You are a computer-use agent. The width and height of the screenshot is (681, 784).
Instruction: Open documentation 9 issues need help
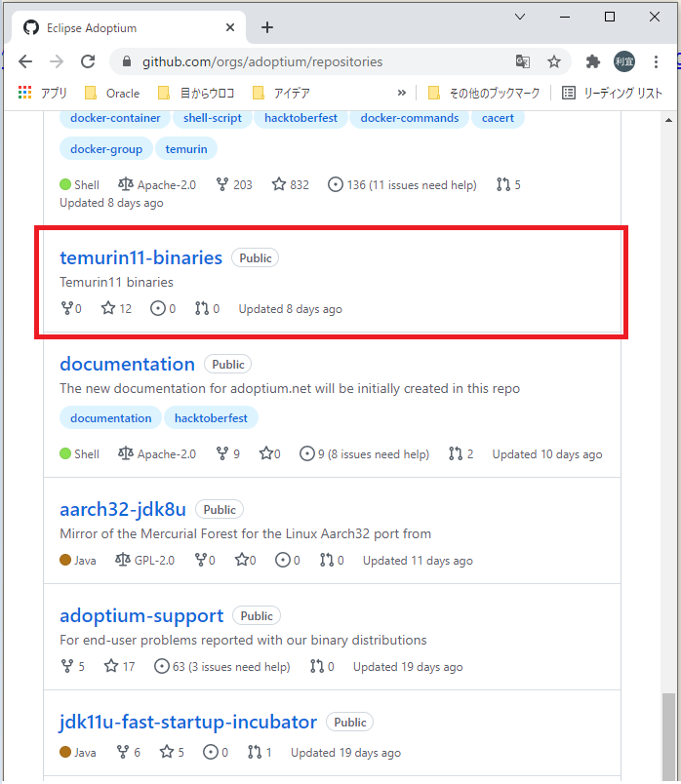[364, 454]
